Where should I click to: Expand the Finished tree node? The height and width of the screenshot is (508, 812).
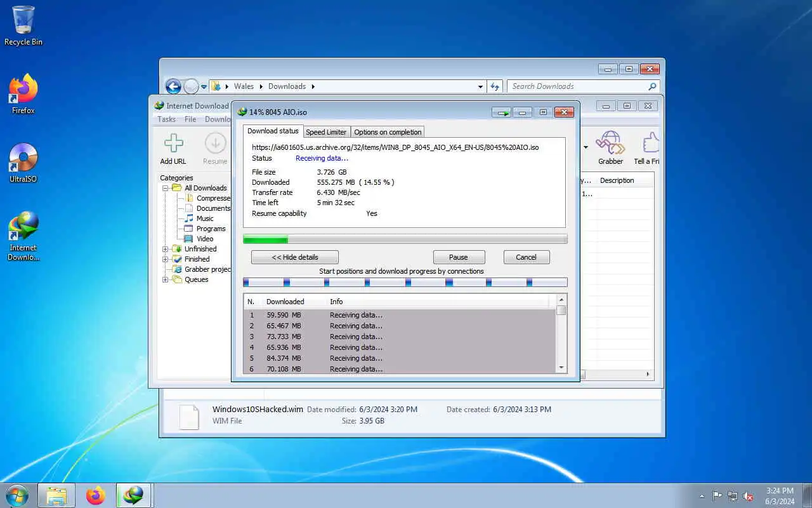166,259
